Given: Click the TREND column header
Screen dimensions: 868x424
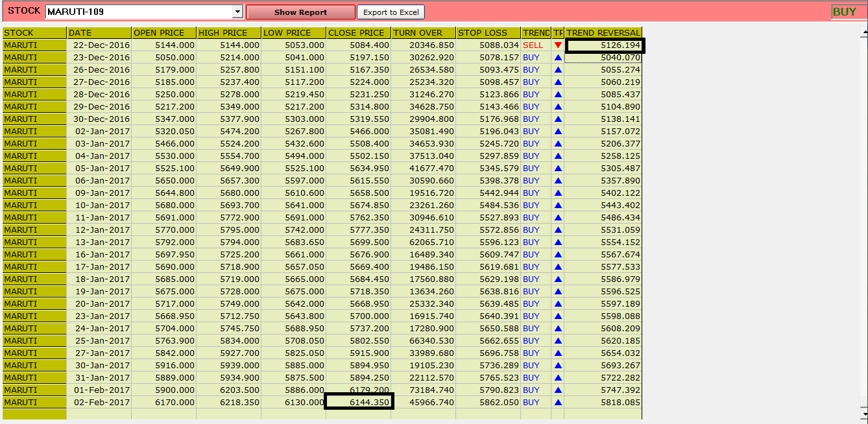Looking at the screenshot, I should pyautogui.click(x=536, y=33).
